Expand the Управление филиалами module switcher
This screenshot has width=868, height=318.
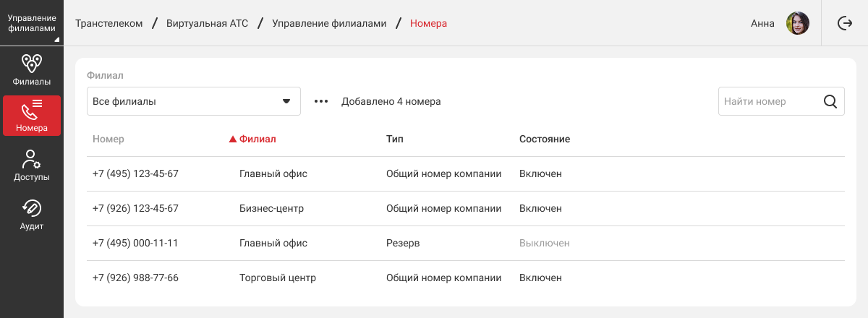(32, 23)
